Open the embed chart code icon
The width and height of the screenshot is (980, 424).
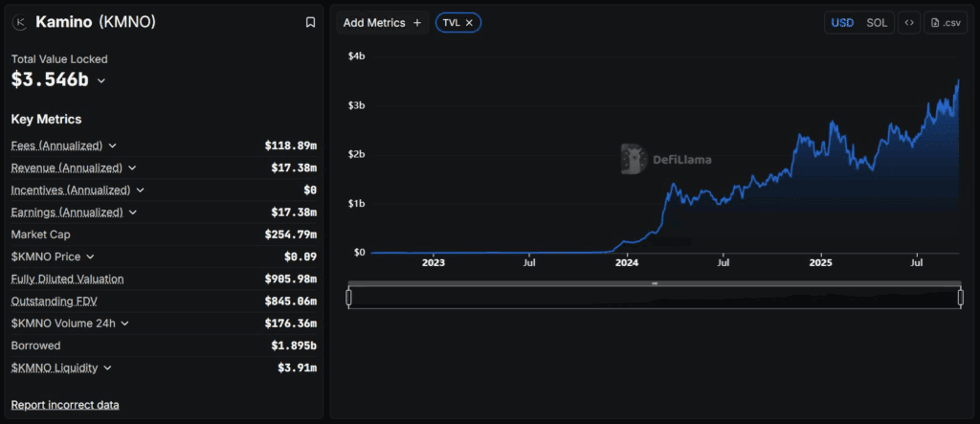[x=908, y=22]
